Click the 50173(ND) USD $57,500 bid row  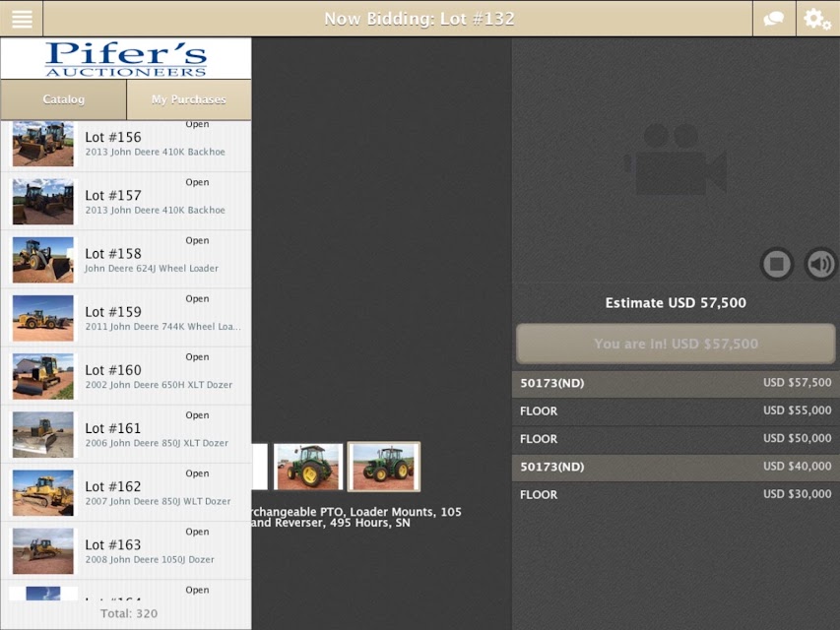676,383
